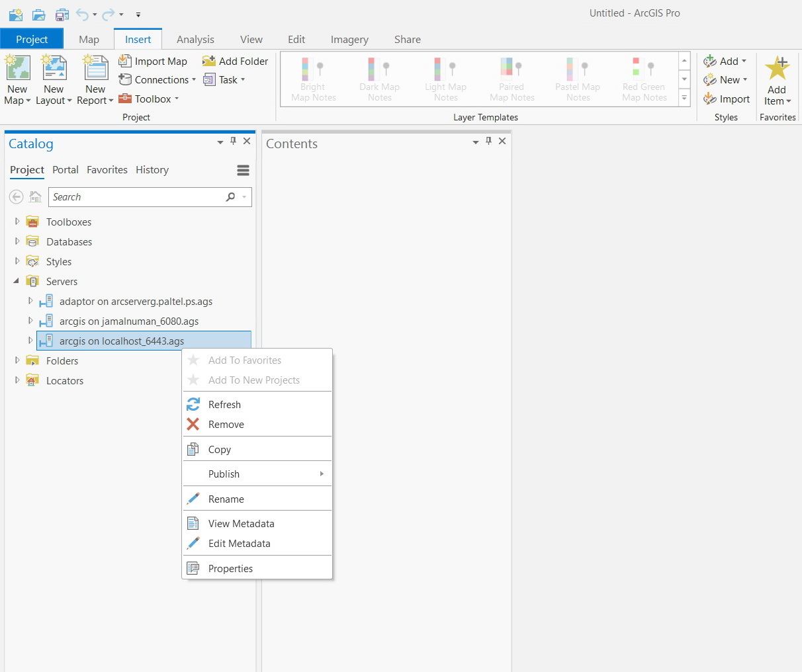Select the Pastel Map Notes template

578,79
